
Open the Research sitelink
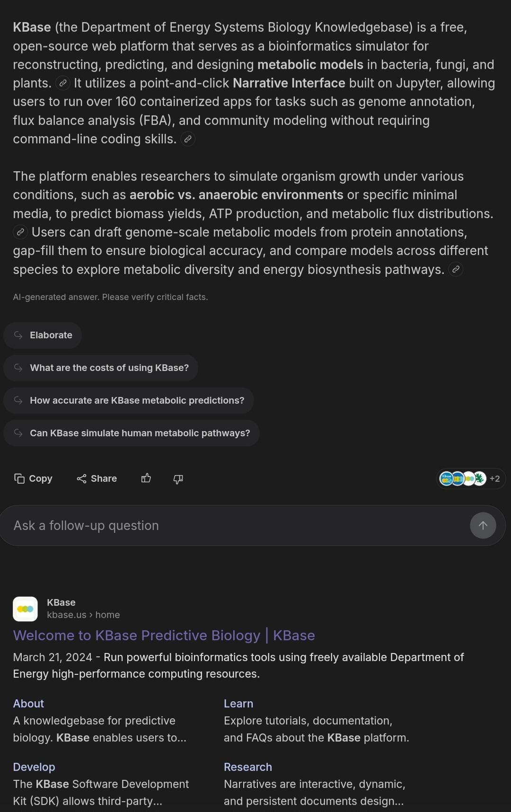[248, 767]
